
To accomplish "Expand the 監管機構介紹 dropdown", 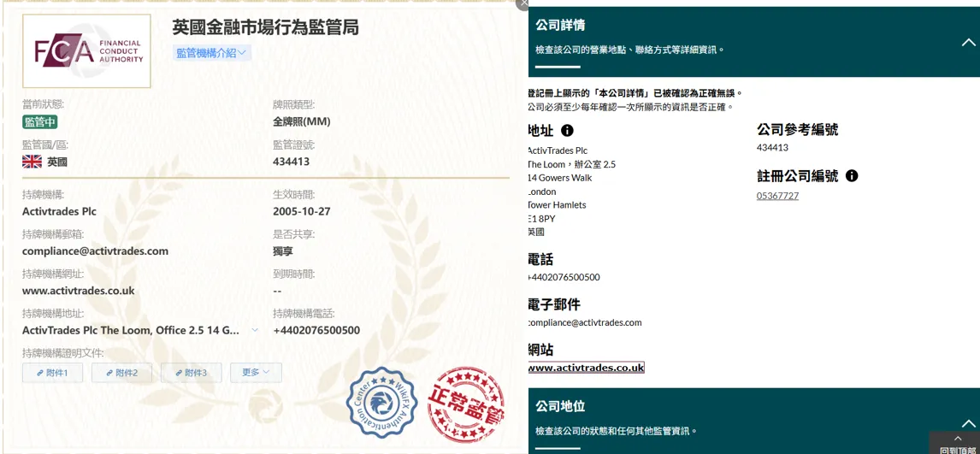I will 211,53.
